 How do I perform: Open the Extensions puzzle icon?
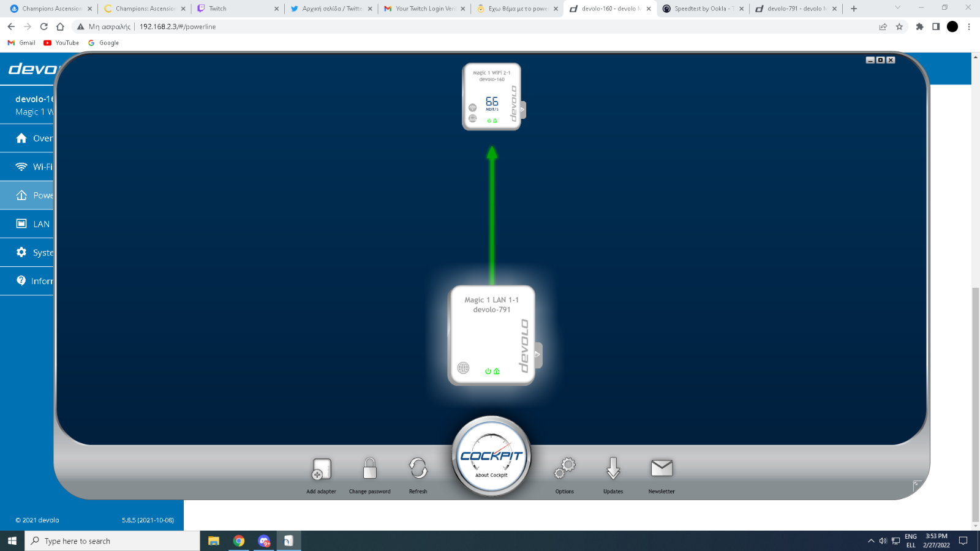[919, 26]
